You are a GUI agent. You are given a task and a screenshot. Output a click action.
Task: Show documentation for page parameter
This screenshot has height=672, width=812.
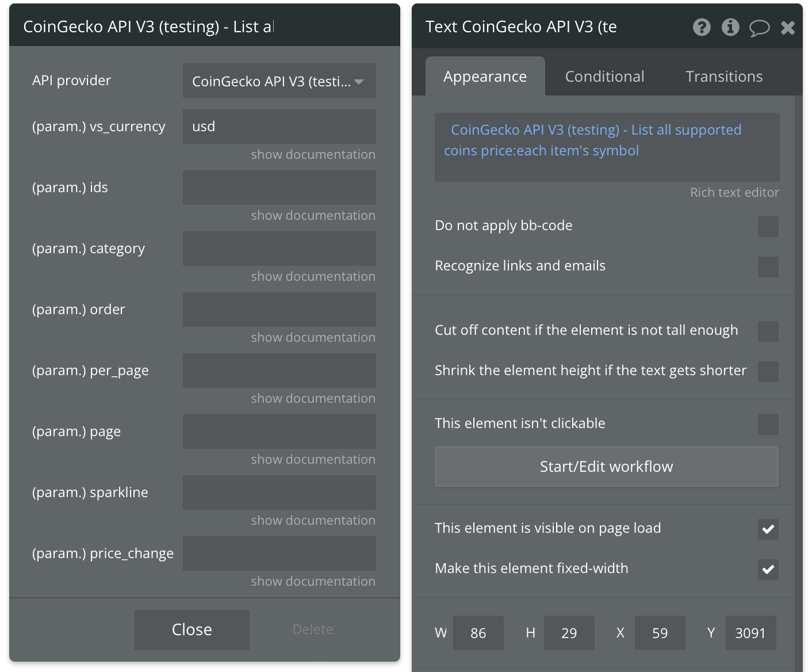tap(313, 460)
